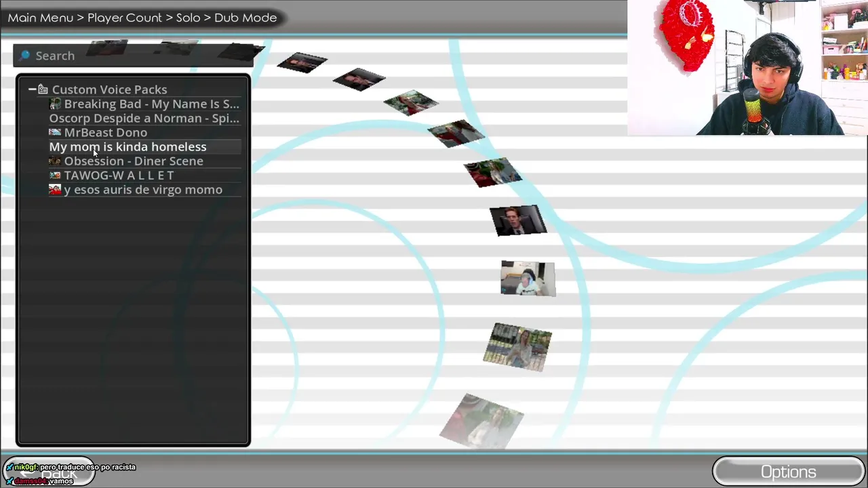Click the streamer webcam overlay
The width and height of the screenshot is (868, 488).
[x=747, y=68]
